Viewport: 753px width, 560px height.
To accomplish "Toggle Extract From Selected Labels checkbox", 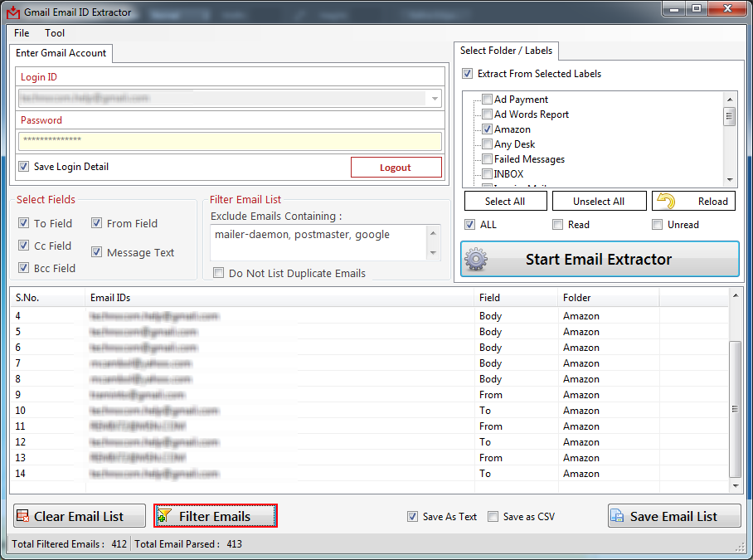I will 467,74.
